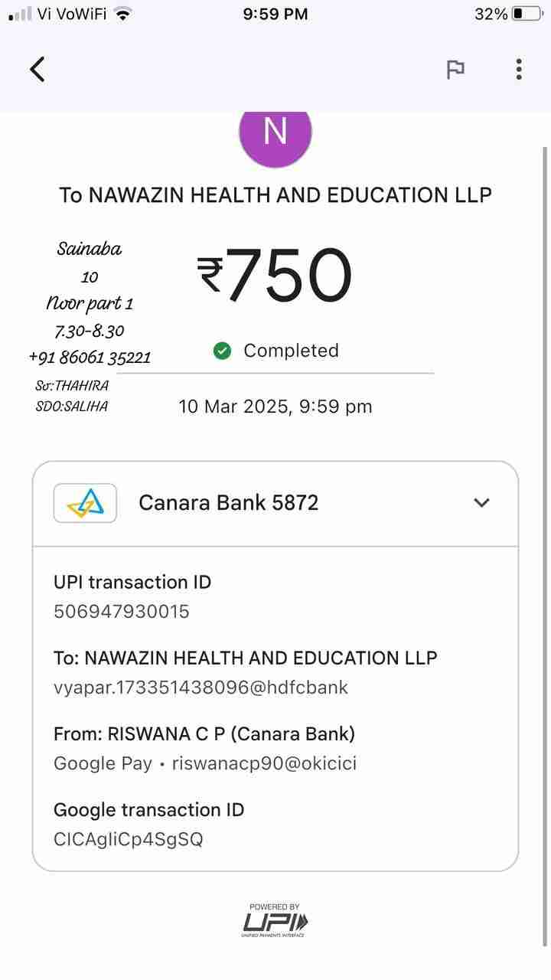This screenshot has width=551, height=980.
Task: Tap the report flag icon
Action: 455,70
